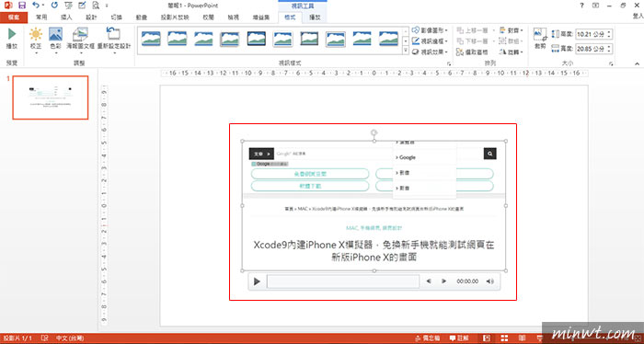The image size is (644, 344).
Task: Click the ribbon display options icon
Action: click(595, 6)
